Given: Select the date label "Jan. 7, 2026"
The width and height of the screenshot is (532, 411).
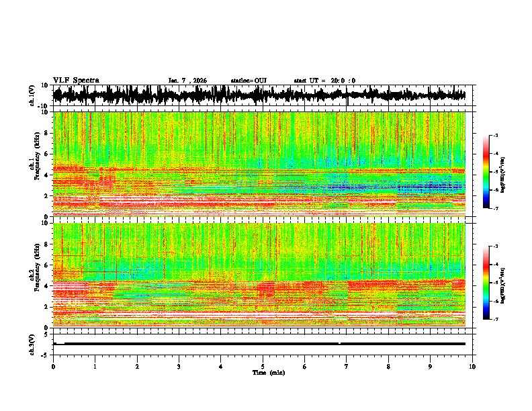Looking at the screenshot, I should [187, 81].
